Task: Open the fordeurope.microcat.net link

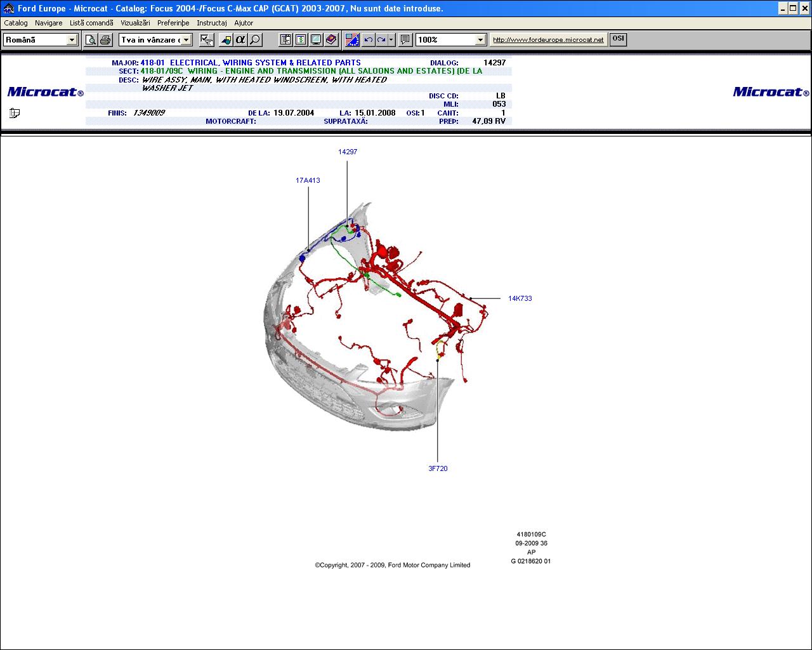Action: pos(548,40)
